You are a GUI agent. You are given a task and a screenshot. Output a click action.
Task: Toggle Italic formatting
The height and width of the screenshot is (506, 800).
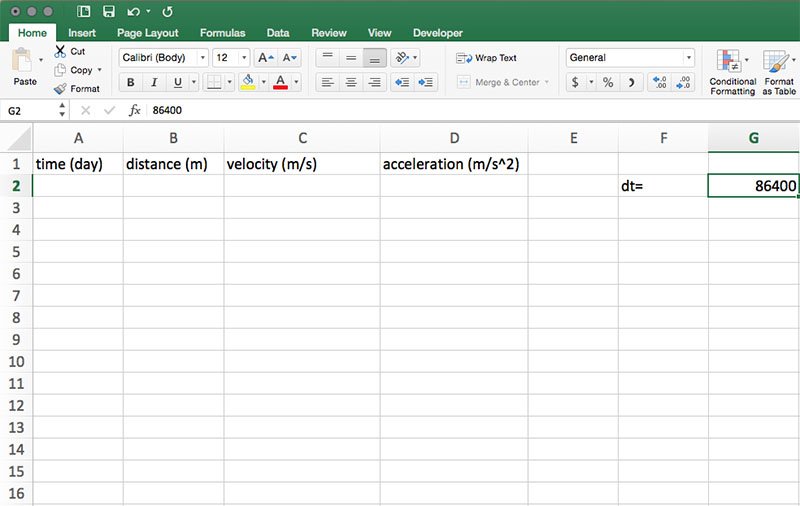click(x=154, y=83)
